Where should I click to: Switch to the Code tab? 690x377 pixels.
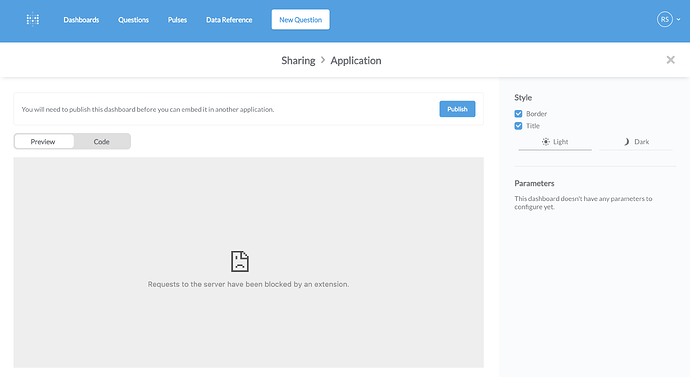tap(102, 142)
